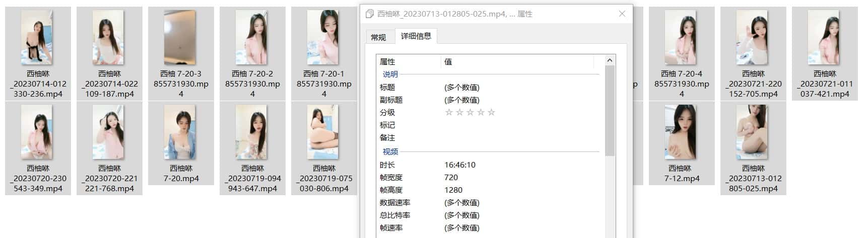Select the 详细信息 tab
Screen dimensions: 868x238
tap(416, 36)
